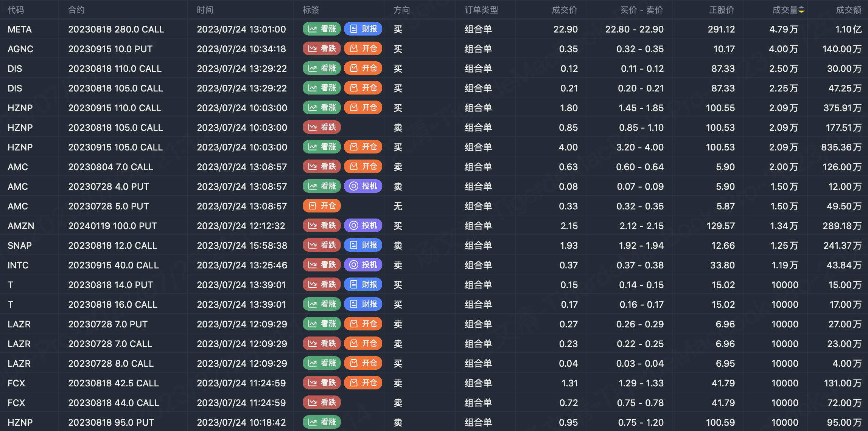868x431 pixels.
Task: Click the 标签 column header
Action: pyautogui.click(x=311, y=10)
